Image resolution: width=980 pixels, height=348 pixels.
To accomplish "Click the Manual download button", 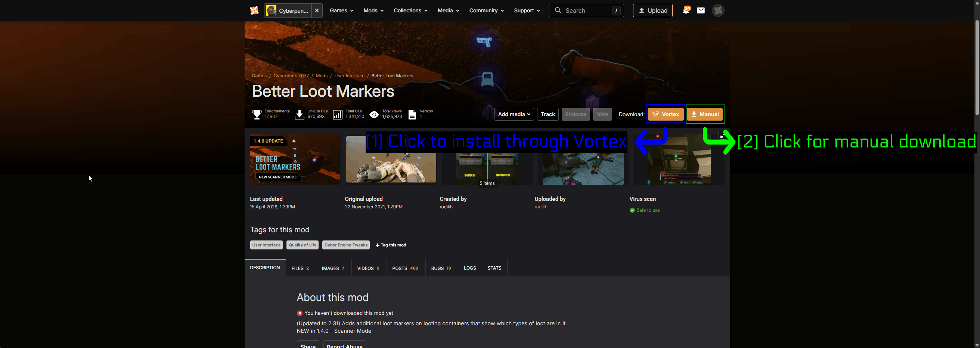I will coord(705,114).
